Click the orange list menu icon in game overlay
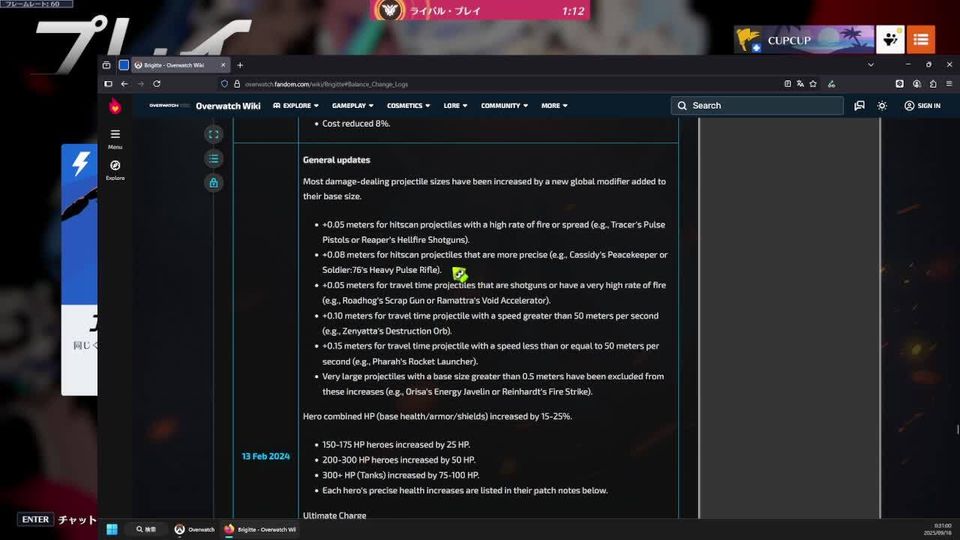 pyautogui.click(x=921, y=40)
